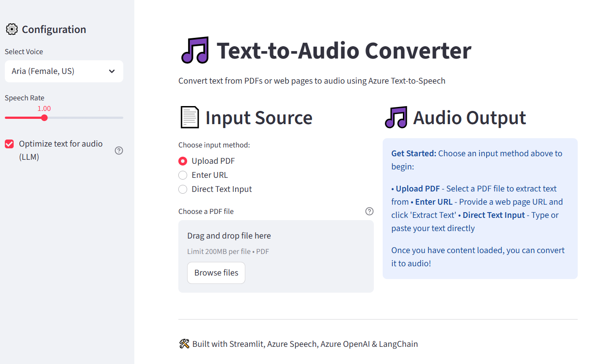Open the help tooltip beside the LLM checkbox
Image resolution: width=609 pixels, height=364 pixels.
coord(118,151)
